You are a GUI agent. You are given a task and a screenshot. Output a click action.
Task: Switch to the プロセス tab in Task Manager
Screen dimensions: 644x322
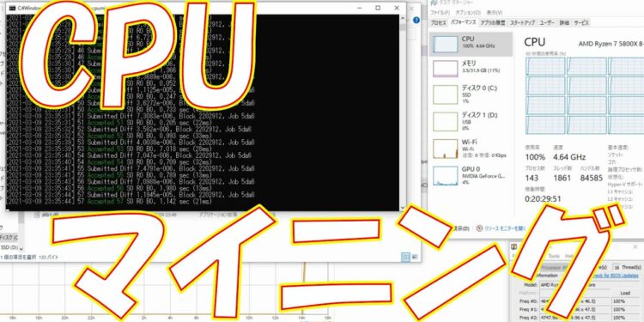coord(438,22)
